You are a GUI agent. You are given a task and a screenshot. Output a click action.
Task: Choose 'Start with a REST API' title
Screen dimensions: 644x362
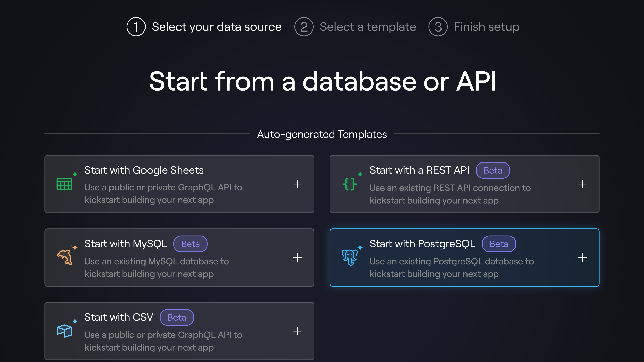419,170
